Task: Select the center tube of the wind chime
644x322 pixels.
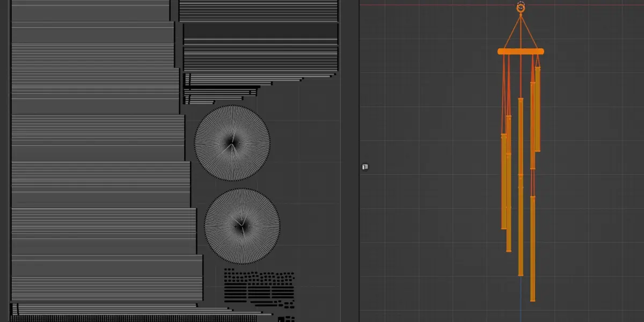Action: click(521, 187)
